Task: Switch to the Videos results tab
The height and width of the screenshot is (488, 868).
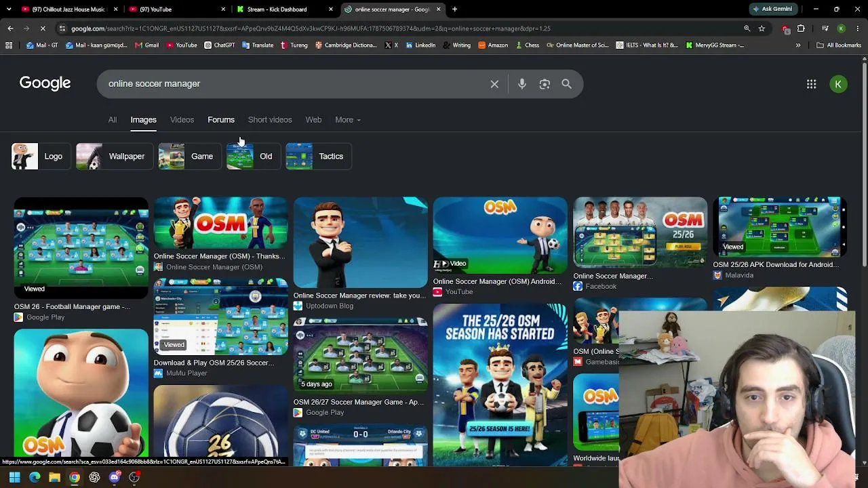Action: click(x=182, y=120)
